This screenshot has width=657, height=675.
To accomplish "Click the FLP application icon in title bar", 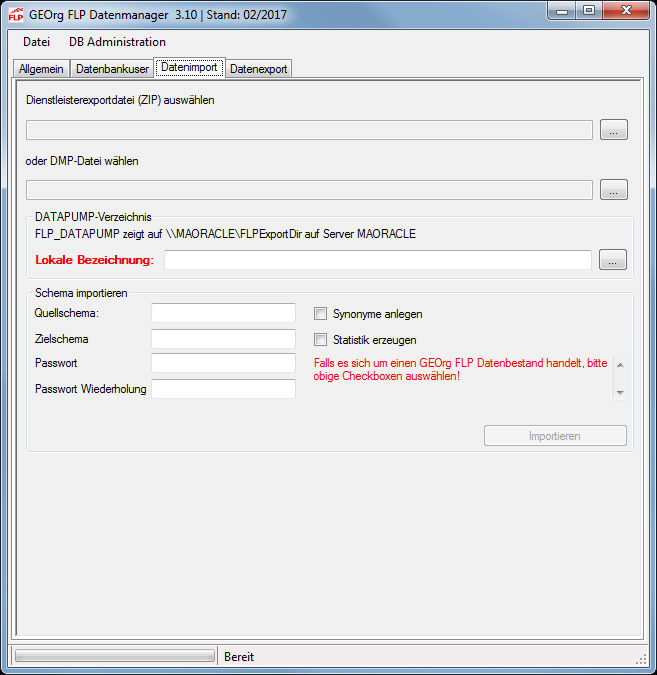I will pyautogui.click(x=15, y=13).
